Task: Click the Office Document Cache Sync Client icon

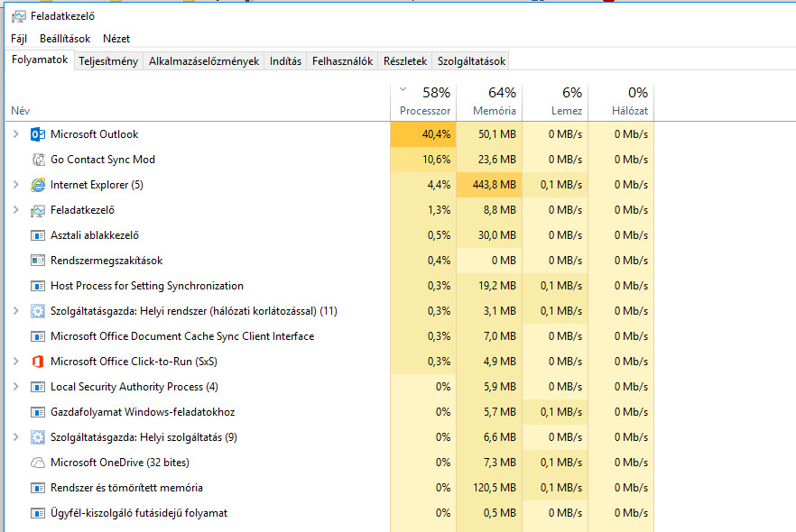Action: point(38,336)
